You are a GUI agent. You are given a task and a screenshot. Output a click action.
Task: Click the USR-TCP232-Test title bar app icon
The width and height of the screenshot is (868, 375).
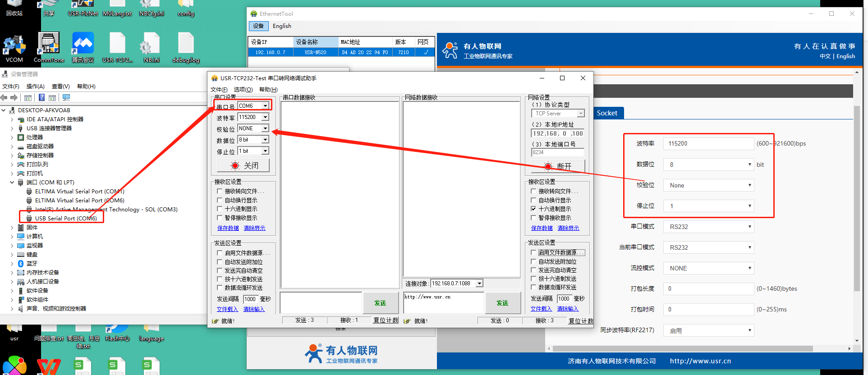tap(215, 78)
